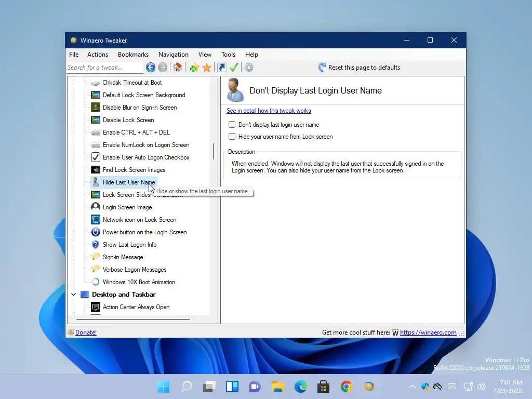
Task: Open File Explorer from the taskbar
Action: (278, 387)
